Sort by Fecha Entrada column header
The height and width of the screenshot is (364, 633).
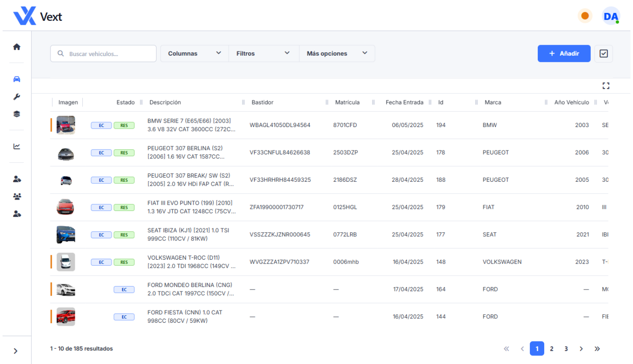click(404, 103)
